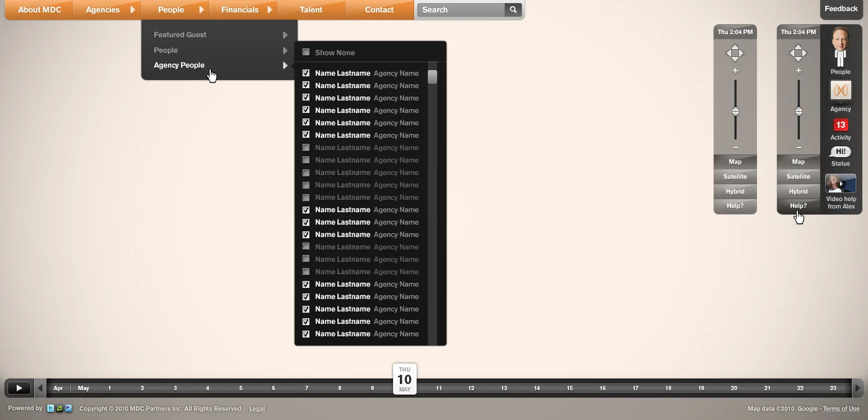Enable a grayed-out Name Lastname checkbox
The width and height of the screenshot is (868, 420).
pos(306,148)
